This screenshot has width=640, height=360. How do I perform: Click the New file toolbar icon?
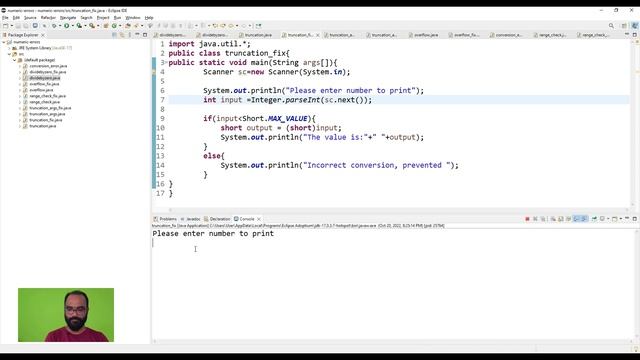5,26
